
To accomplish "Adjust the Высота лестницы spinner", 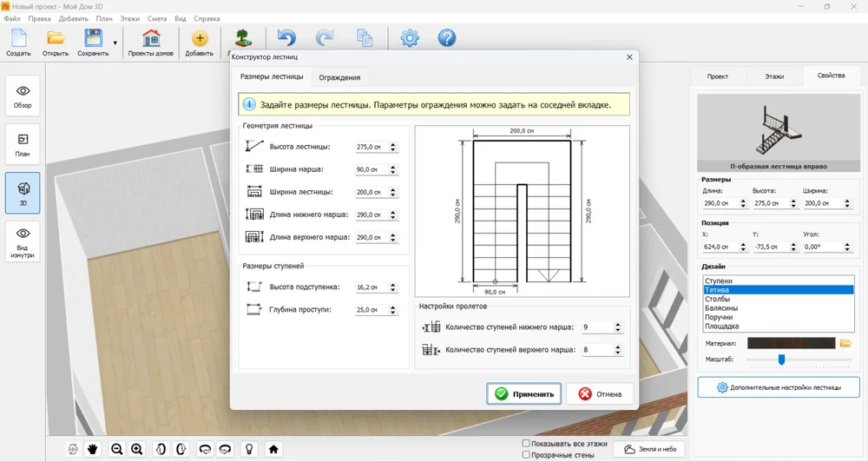I will coord(393,147).
